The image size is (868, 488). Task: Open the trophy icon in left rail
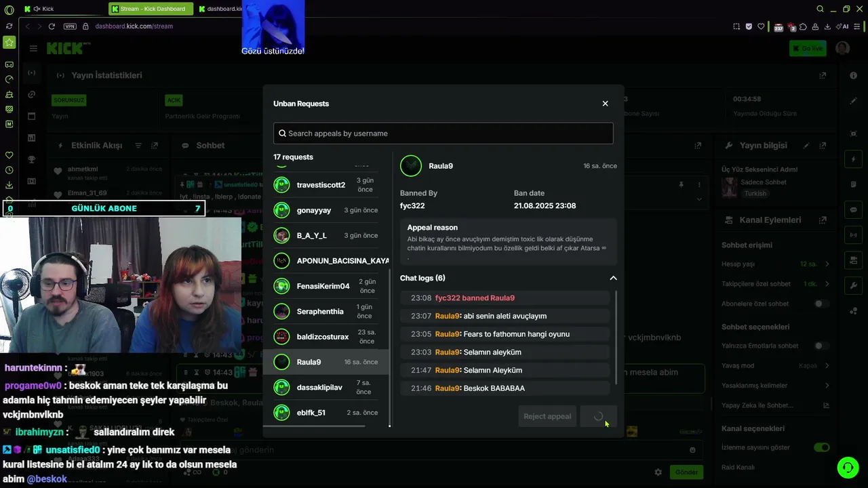32,160
